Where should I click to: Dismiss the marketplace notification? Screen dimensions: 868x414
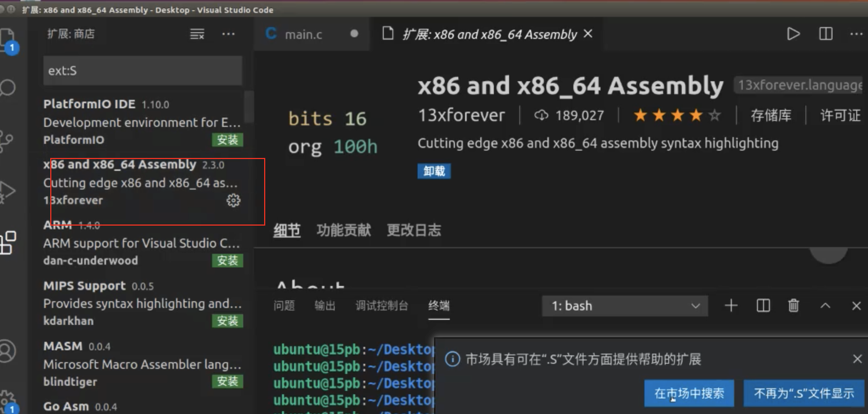[x=857, y=359]
